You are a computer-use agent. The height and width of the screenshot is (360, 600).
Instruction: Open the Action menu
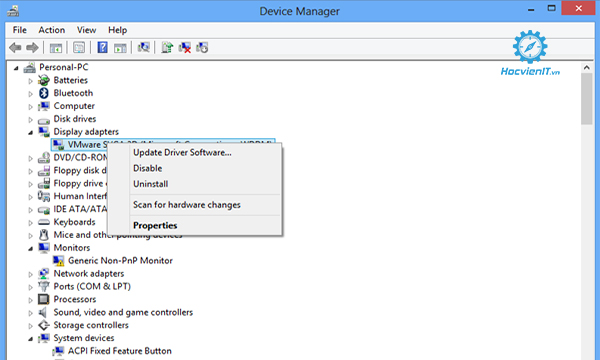pos(52,30)
